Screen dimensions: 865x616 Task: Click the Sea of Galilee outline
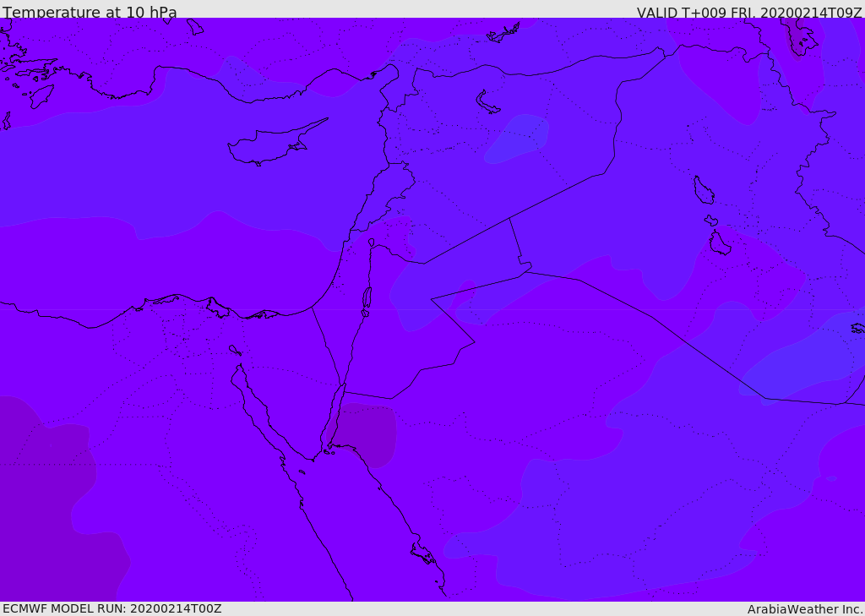pyautogui.click(x=371, y=243)
